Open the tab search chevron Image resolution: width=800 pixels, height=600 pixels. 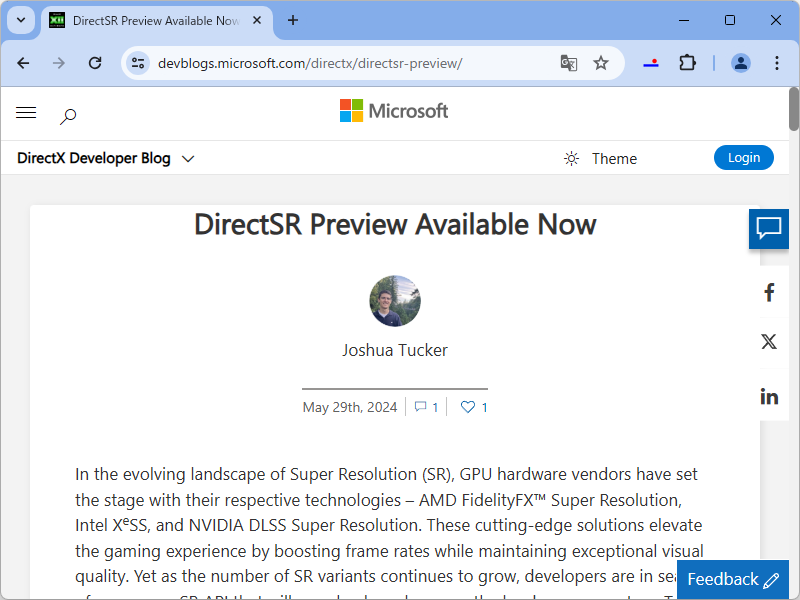[20, 20]
